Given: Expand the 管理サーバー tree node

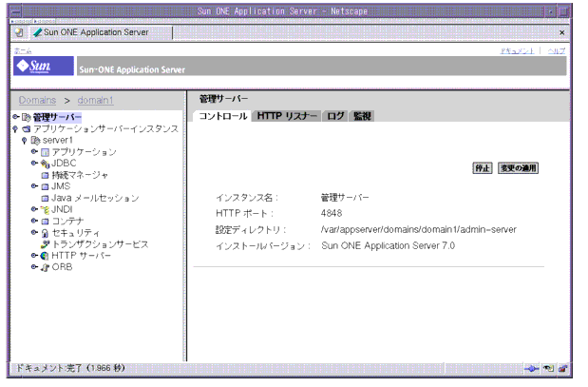Looking at the screenshot, I should [x=15, y=117].
